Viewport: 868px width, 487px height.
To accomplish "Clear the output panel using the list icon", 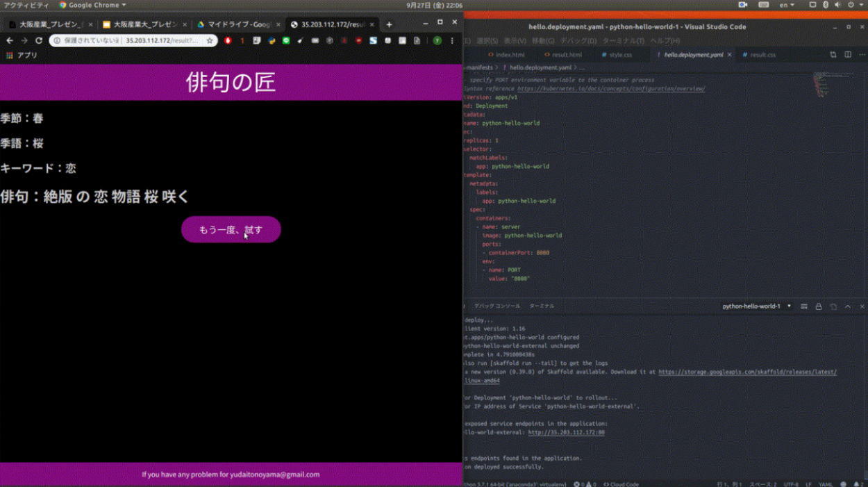I will 804,306.
